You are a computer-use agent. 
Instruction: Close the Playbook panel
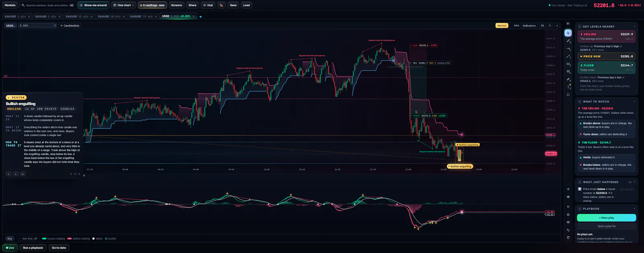[x=634, y=209]
